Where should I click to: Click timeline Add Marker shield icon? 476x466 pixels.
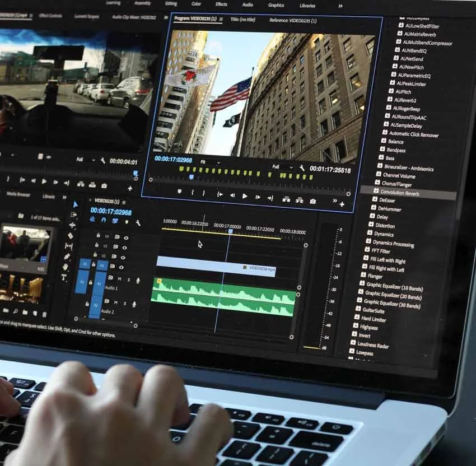pos(127,222)
